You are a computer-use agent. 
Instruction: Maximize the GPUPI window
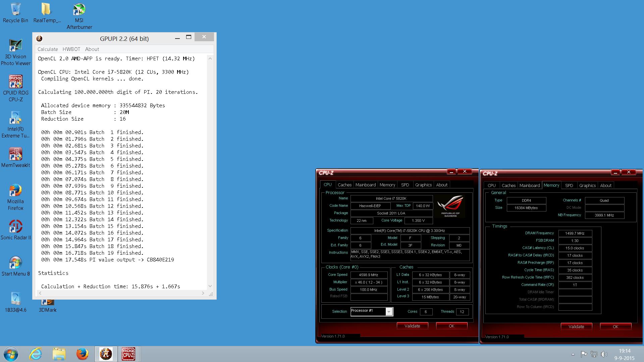coord(189,37)
